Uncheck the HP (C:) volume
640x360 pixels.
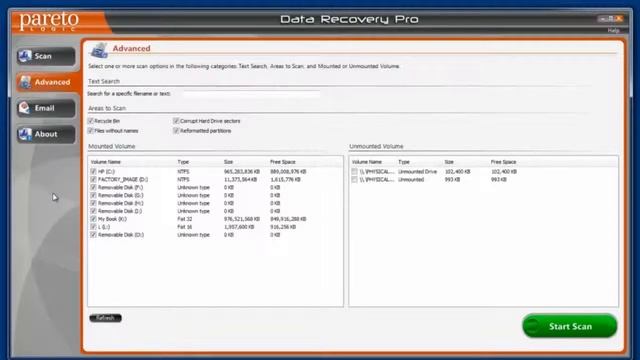tap(93, 171)
